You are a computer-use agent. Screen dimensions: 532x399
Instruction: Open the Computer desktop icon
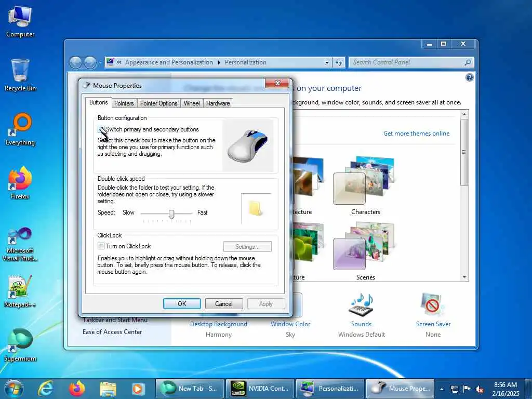click(20, 21)
